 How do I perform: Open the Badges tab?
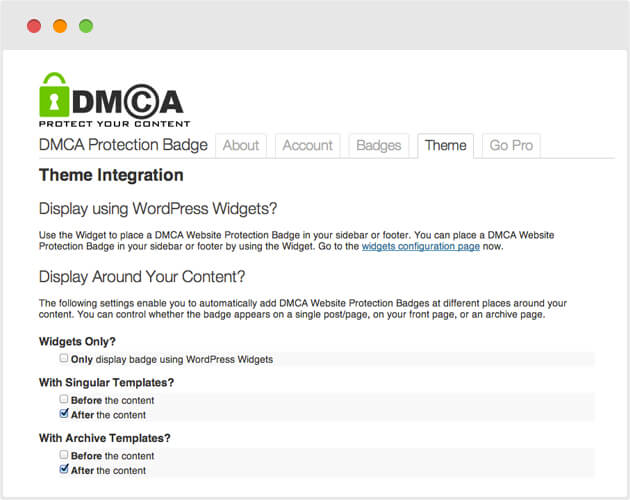click(x=378, y=145)
